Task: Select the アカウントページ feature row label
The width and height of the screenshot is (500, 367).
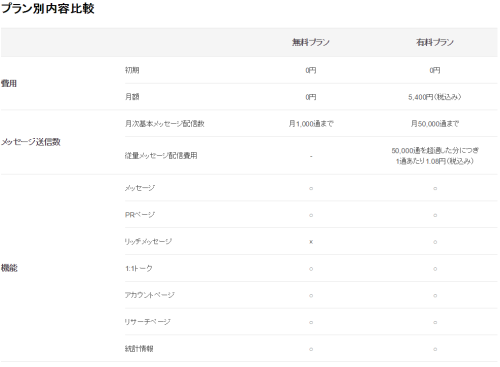Action: tap(150, 295)
